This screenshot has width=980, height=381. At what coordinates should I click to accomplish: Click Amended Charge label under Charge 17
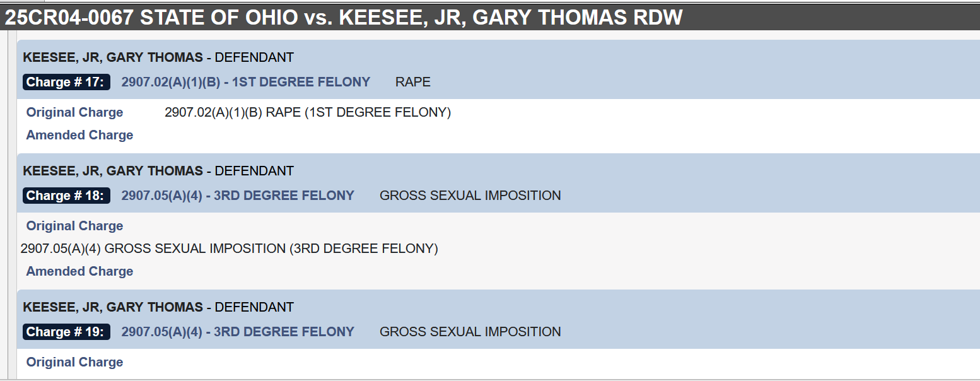click(79, 135)
